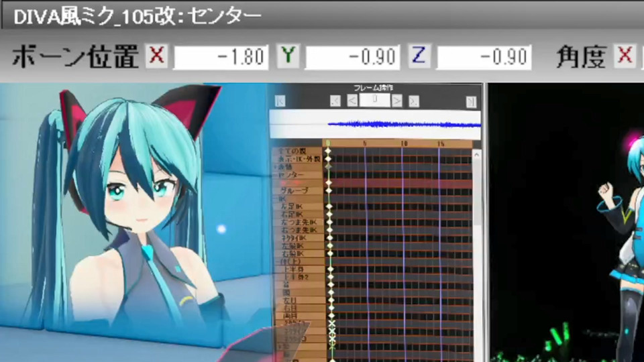Select the グルーブ bone row
The image size is (644, 362).
(x=297, y=190)
